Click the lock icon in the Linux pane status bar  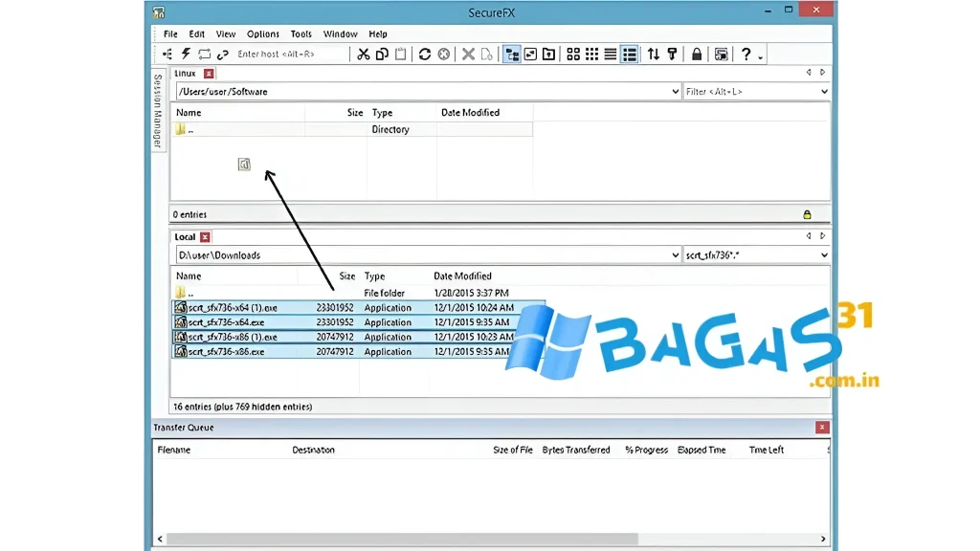pyautogui.click(x=807, y=214)
